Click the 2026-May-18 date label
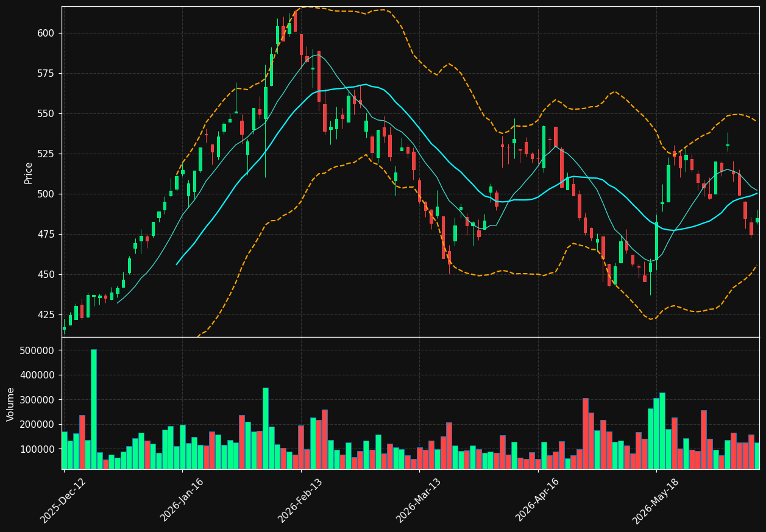 (x=655, y=500)
